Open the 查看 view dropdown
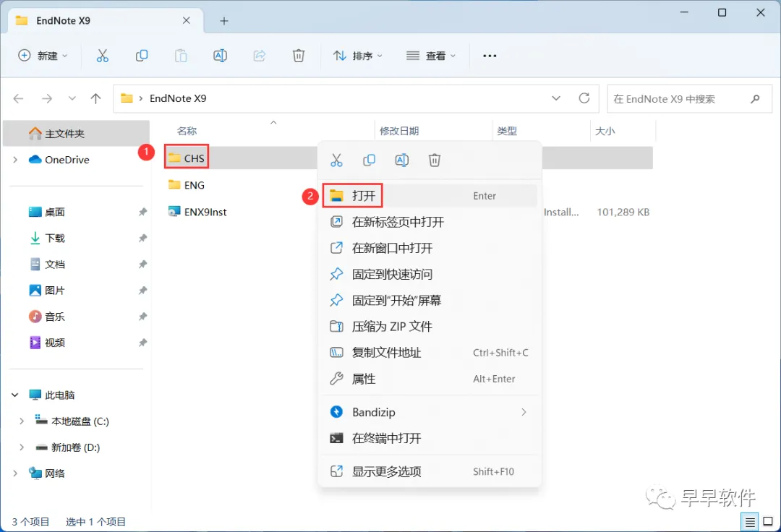The width and height of the screenshot is (781, 532). pos(431,56)
